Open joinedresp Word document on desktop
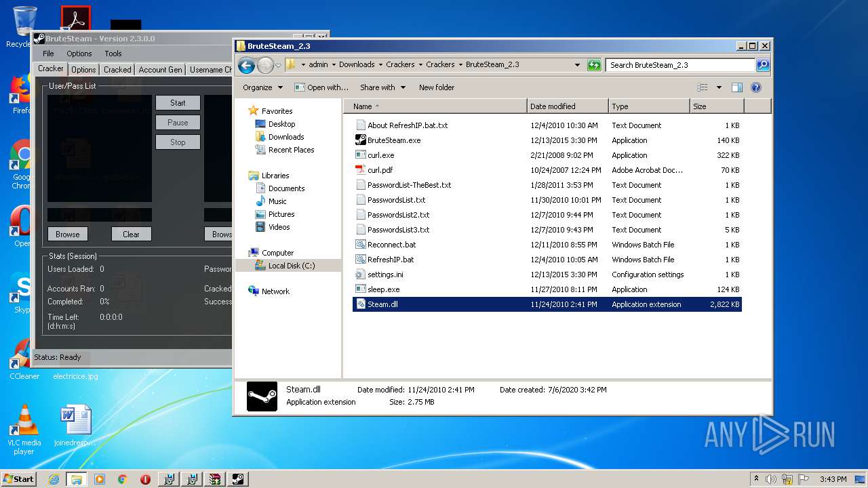This screenshot has width=868, height=488. coord(75,426)
